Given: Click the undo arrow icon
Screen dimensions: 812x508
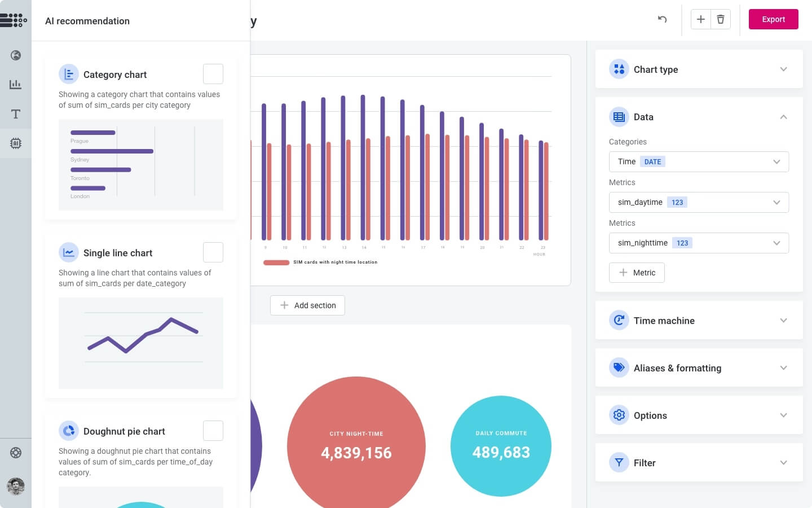Looking at the screenshot, I should pyautogui.click(x=663, y=19).
